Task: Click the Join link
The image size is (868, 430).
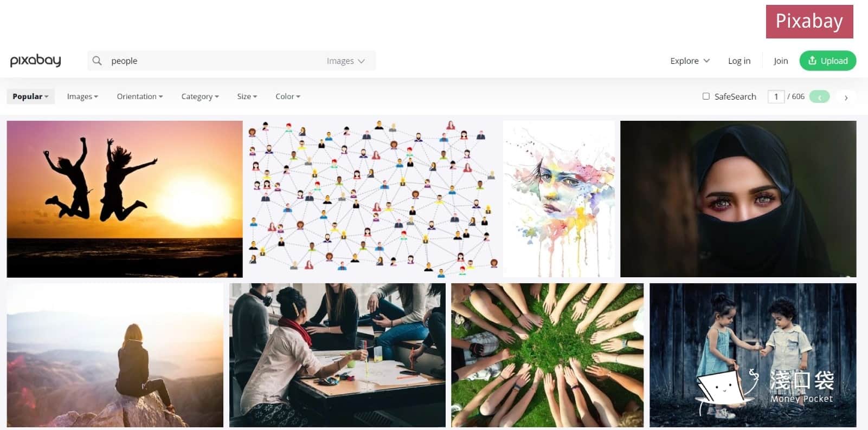Action: 781,61
